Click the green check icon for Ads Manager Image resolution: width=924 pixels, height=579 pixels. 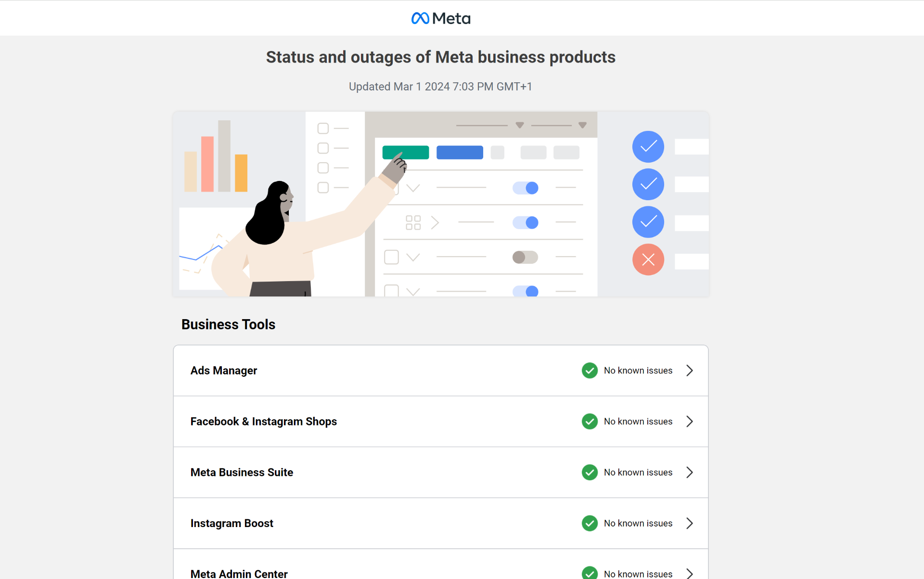(590, 371)
